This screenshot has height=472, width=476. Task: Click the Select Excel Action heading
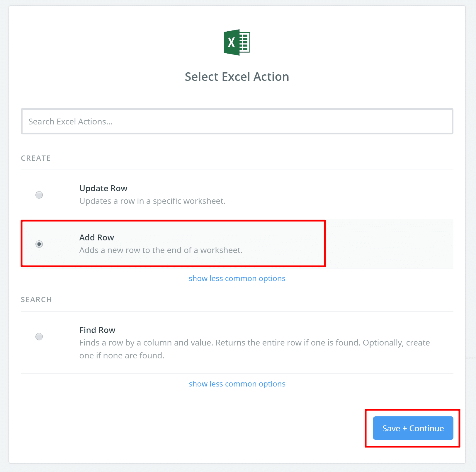(237, 77)
